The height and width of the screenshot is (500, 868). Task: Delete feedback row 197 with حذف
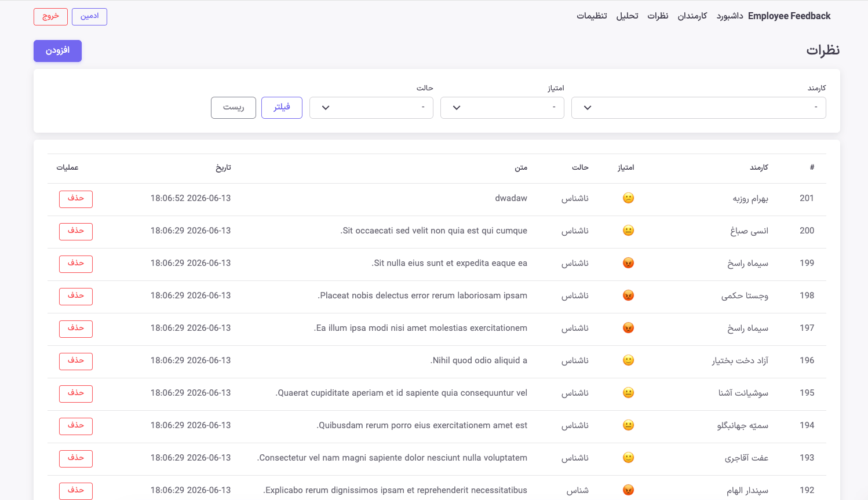(76, 329)
